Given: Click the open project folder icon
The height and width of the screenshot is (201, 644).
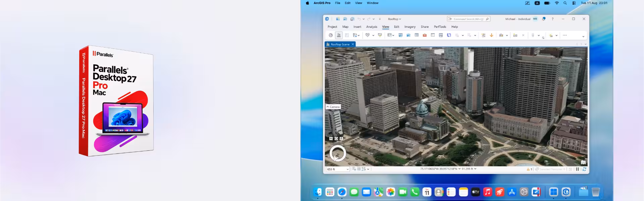Looking at the screenshot, I should pos(345,19).
